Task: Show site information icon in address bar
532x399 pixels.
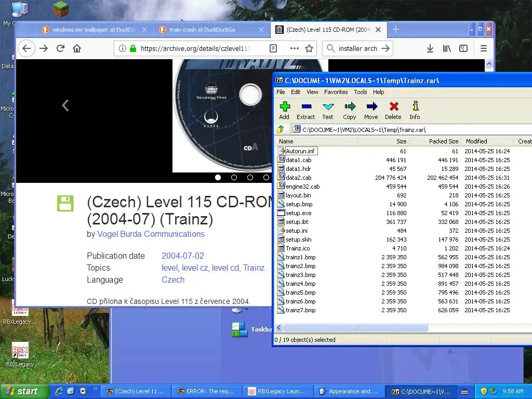Action: point(123,48)
